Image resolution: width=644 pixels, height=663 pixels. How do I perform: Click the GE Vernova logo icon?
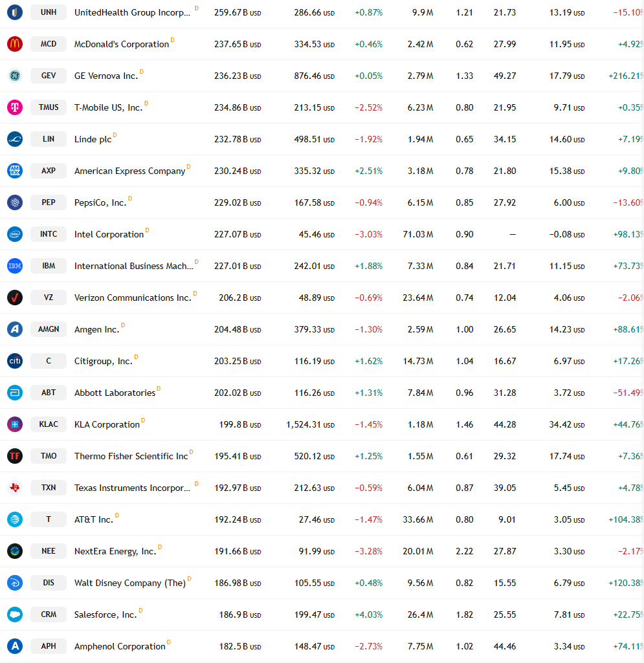pyautogui.click(x=15, y=76)
